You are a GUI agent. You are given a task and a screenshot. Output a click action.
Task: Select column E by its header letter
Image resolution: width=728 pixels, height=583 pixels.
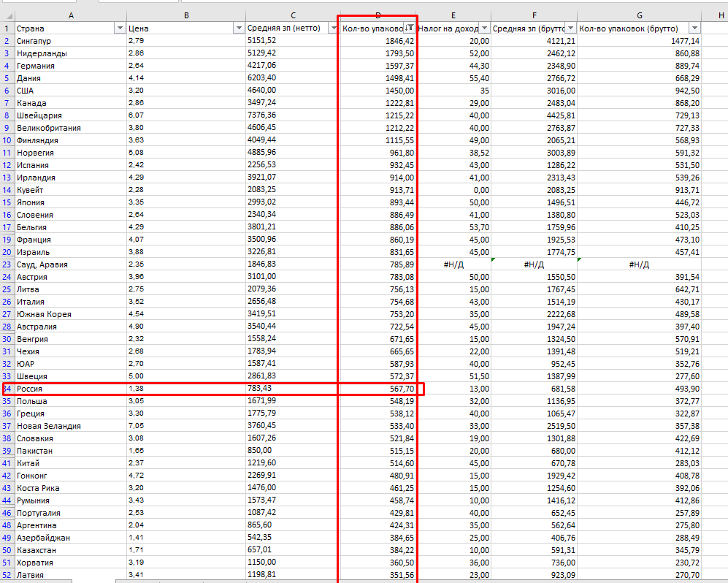pos(453,14)
